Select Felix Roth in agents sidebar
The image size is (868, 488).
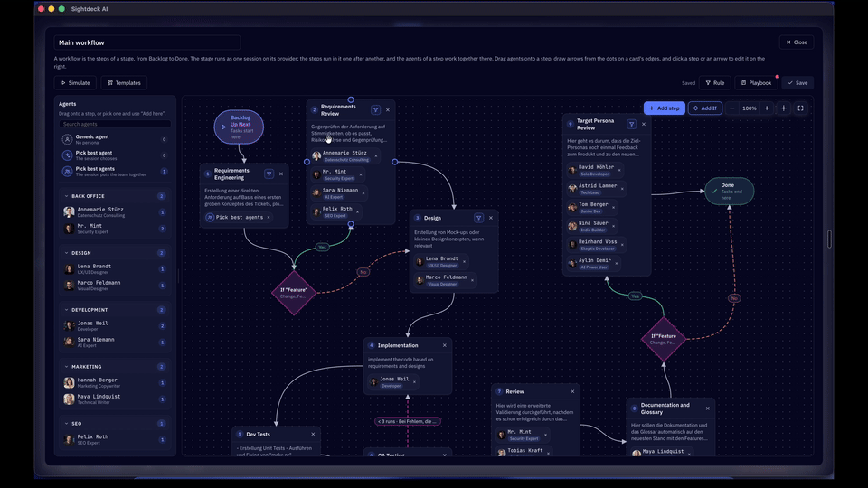pyautogui.click(x=115, y=439)
